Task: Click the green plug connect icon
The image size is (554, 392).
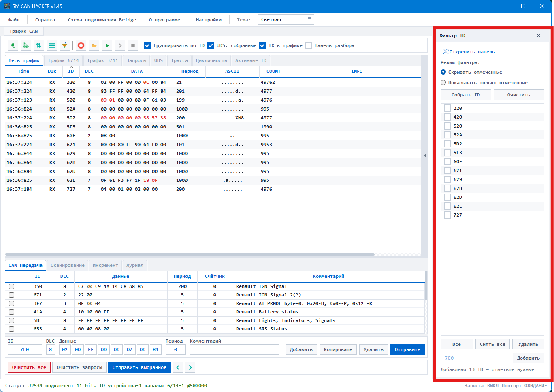Action: [13, 45]
